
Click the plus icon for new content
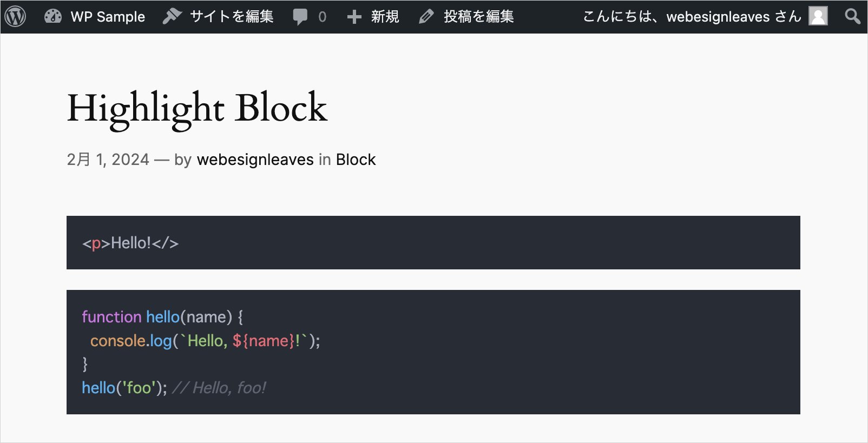354,17
